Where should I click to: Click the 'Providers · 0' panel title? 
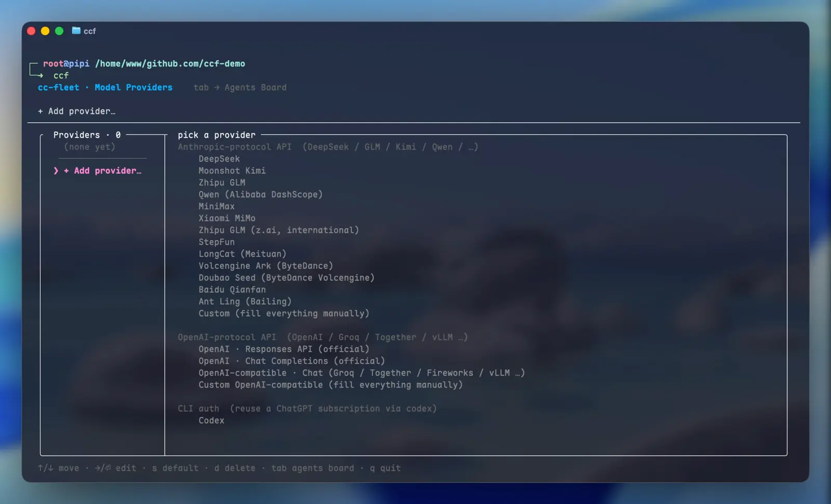pyautogui.click(x=87, y=135)
